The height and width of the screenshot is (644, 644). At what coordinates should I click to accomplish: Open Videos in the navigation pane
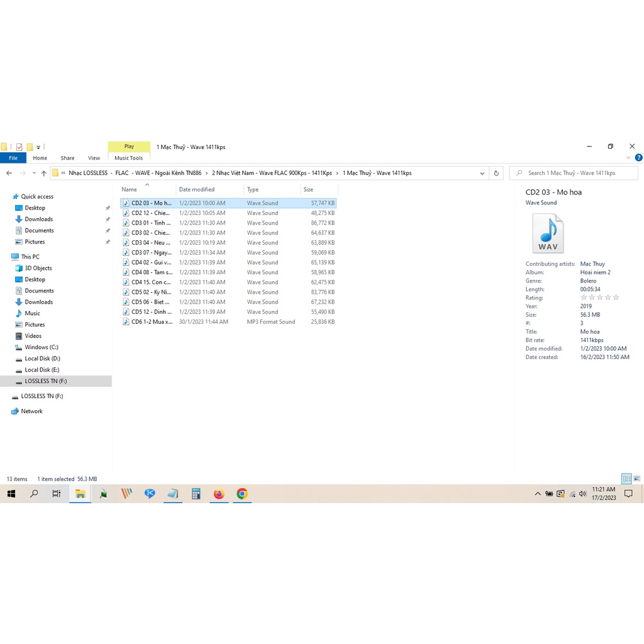(x=33, y=336)
